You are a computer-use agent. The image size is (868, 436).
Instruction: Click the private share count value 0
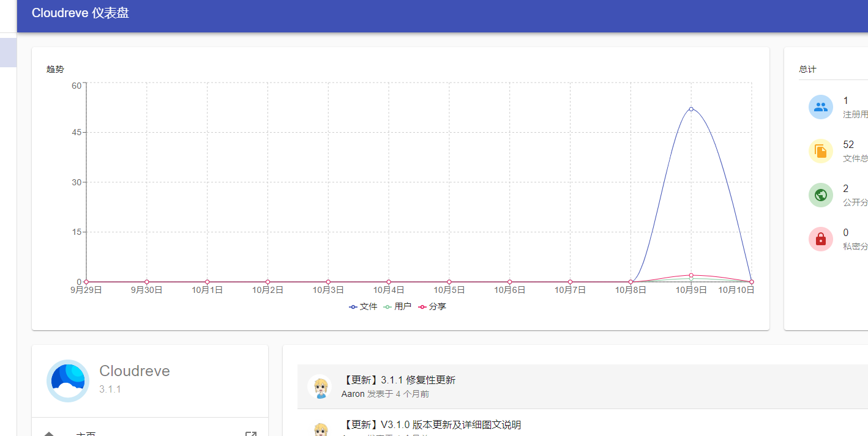click(x=846, y=233)
